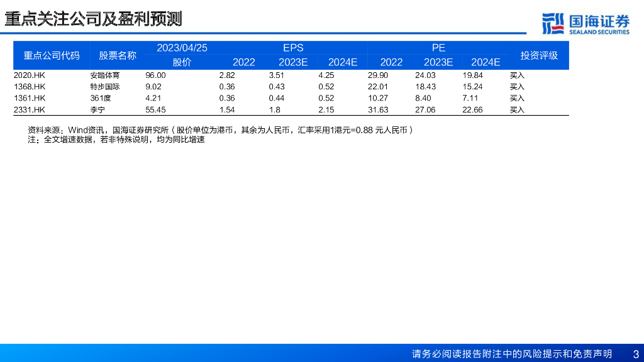Viewport: 644px width, 362px height.
Task: Click stock code 2331.HK
Action: coord(29,110)
